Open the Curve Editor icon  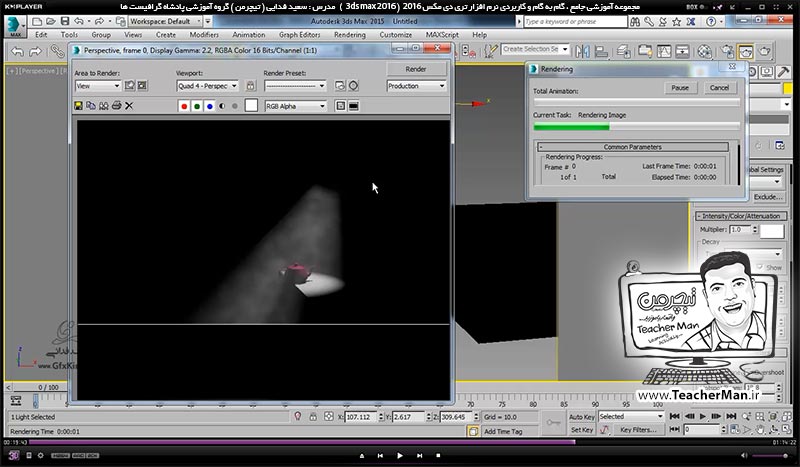pos(664,52)
